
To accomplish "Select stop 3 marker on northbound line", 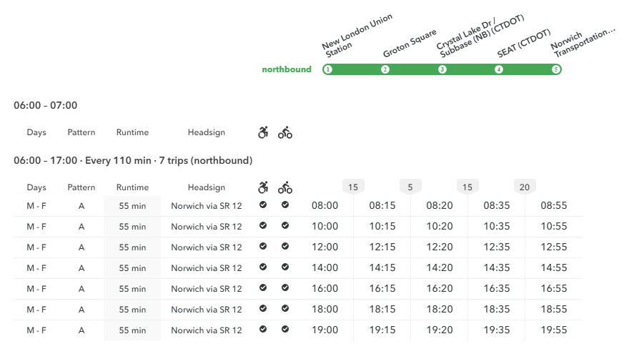I will (442, 69).
